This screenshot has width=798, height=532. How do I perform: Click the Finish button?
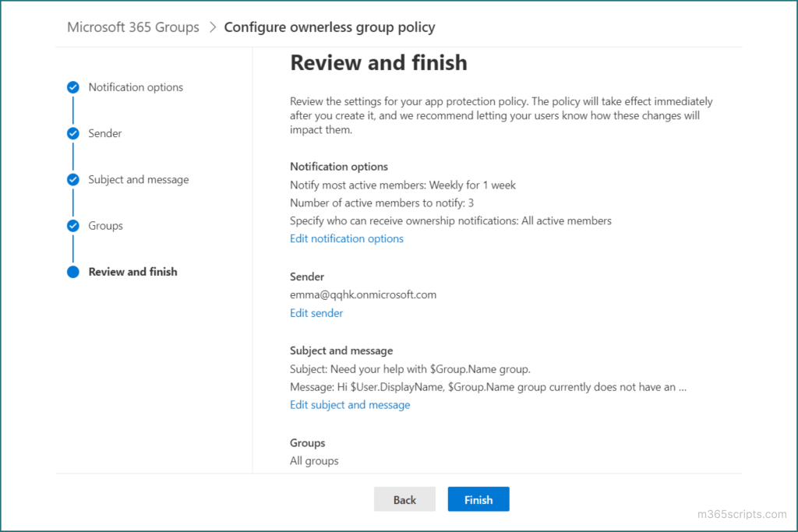[x=478, y=499]
